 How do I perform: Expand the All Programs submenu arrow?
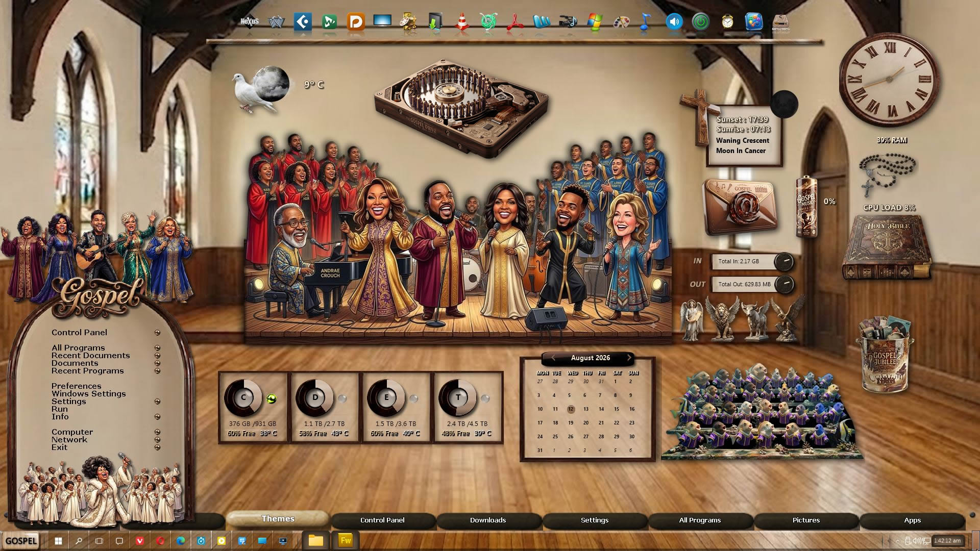coord(157,348)
